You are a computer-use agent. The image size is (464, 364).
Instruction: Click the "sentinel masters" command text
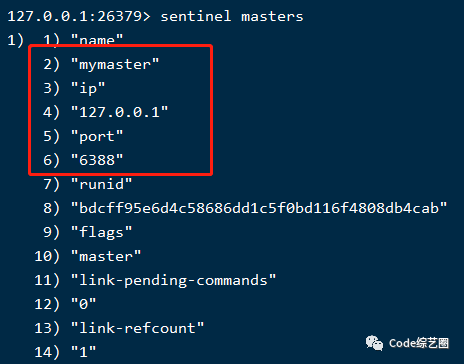coord(232,16)
